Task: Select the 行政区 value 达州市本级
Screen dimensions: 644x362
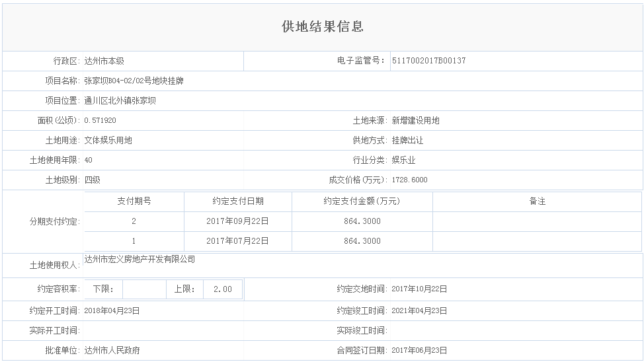Action: [104, 61]
